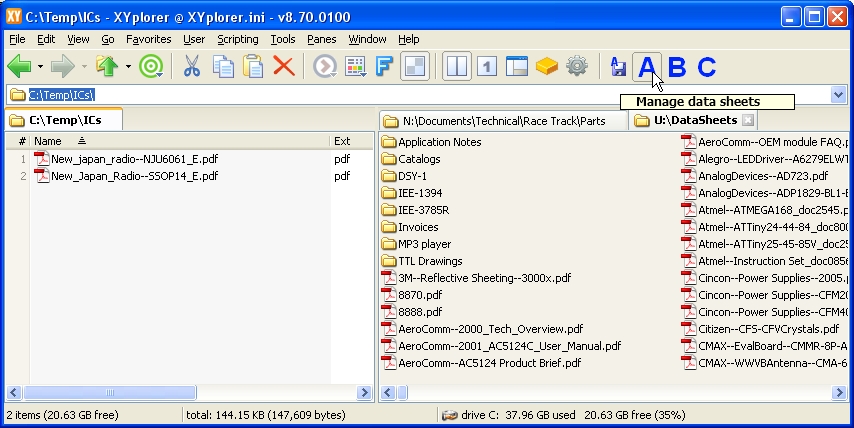The width and height of the screenshot is (854, 428).
Task: Click the blue C user button
Action: (x=706, y=67)
